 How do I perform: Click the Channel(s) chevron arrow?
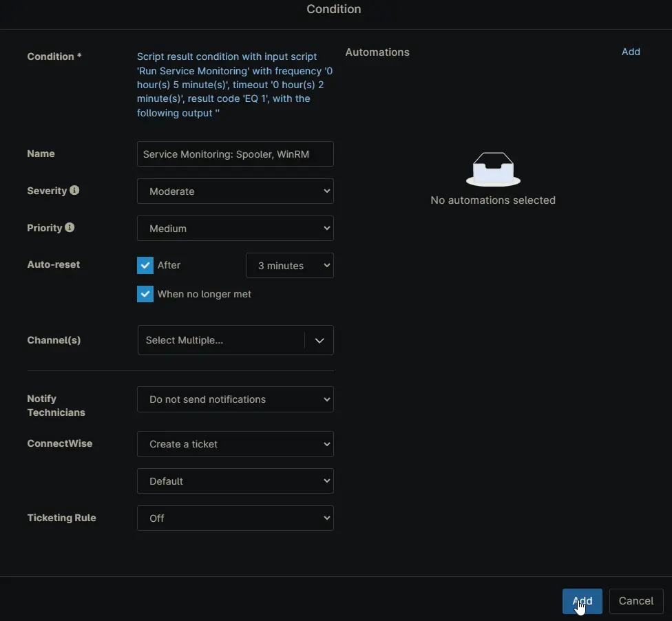(x=319, y=340)
